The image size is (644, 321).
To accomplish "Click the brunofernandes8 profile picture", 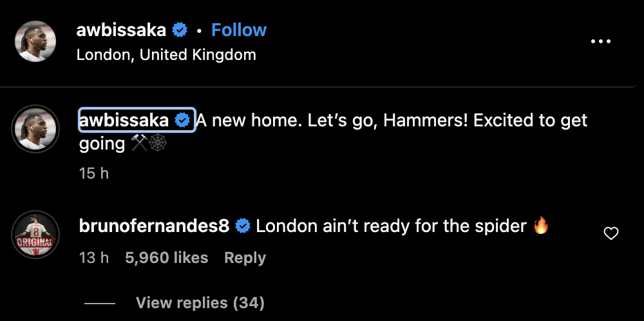I will click(x=35, y=235).
